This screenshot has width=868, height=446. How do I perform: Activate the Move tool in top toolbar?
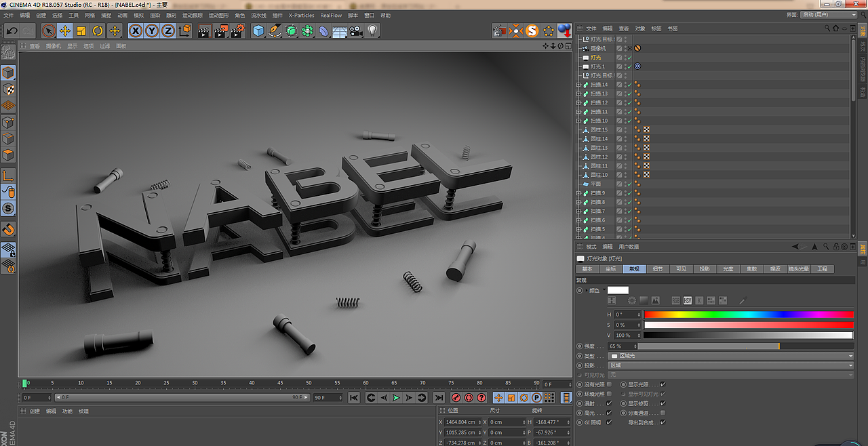(x=65, y=31)
